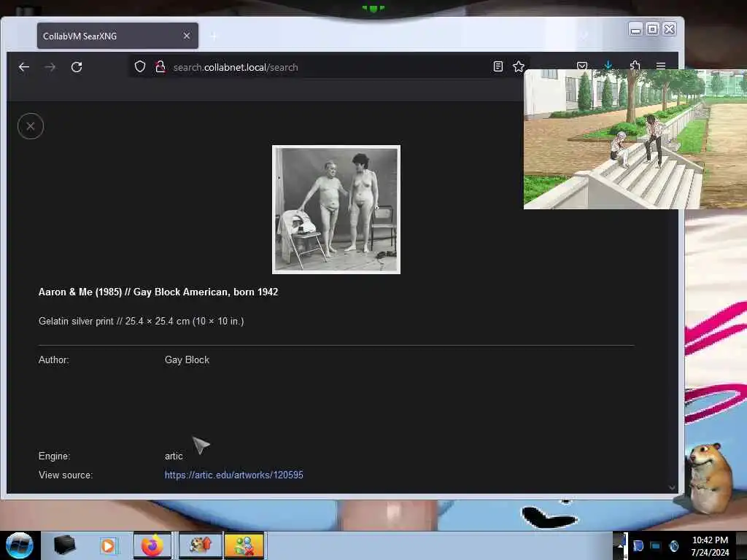Open the mouse-and-arrow taskbar application
Viewport: 747px width, 560px height.
pyautogui.click(x=200, y=545)
